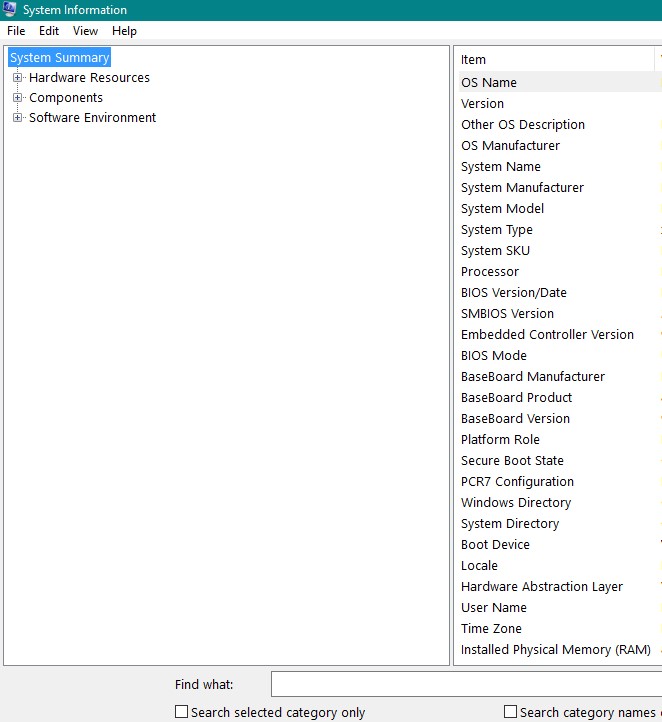
Task: Select the Time Zone row
Action: tap(560, 629)
